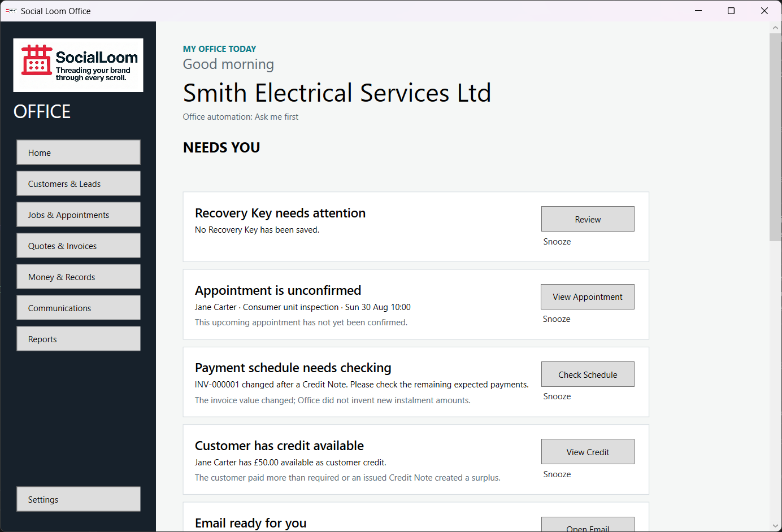Close the Social Loom Office window
Image resolution: width=782 pixels, height=532 pixels.
coord(764,11)
